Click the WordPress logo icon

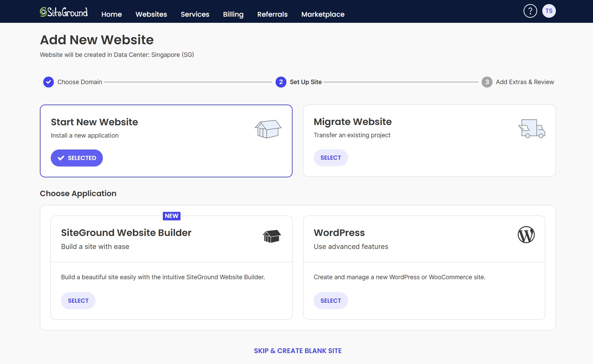(526, 235)
